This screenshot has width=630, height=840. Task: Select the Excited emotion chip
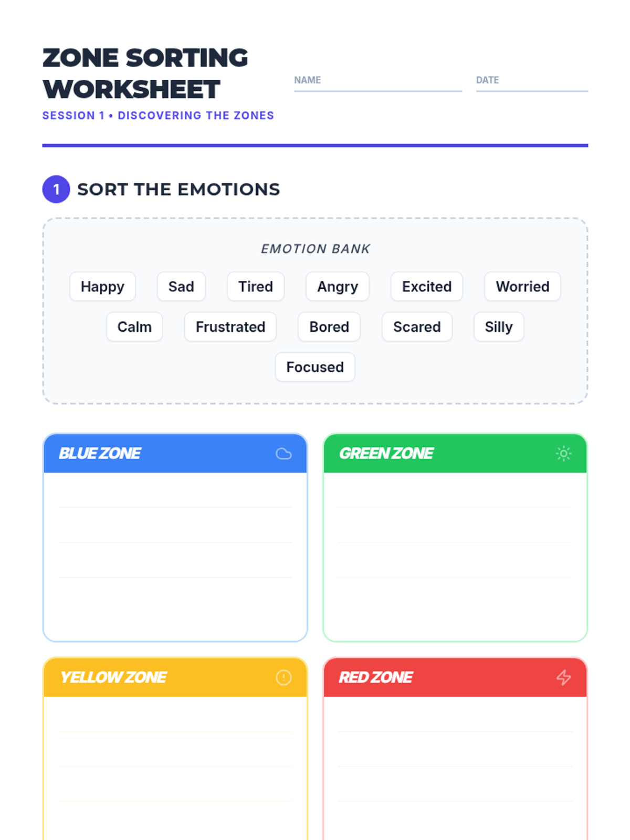427,287
